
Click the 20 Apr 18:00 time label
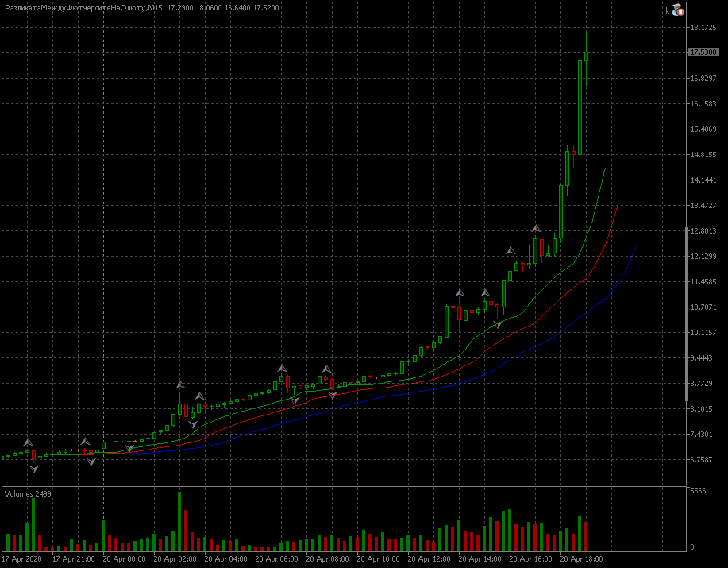point(581,559)
